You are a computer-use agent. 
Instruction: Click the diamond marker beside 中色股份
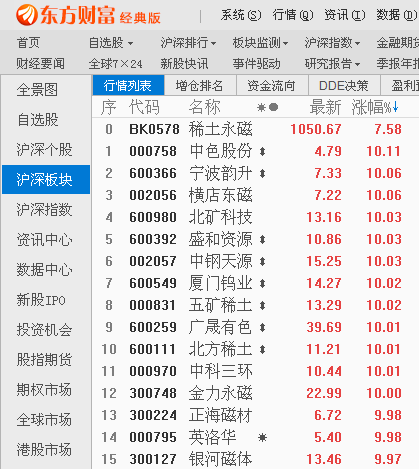(263, 151)
